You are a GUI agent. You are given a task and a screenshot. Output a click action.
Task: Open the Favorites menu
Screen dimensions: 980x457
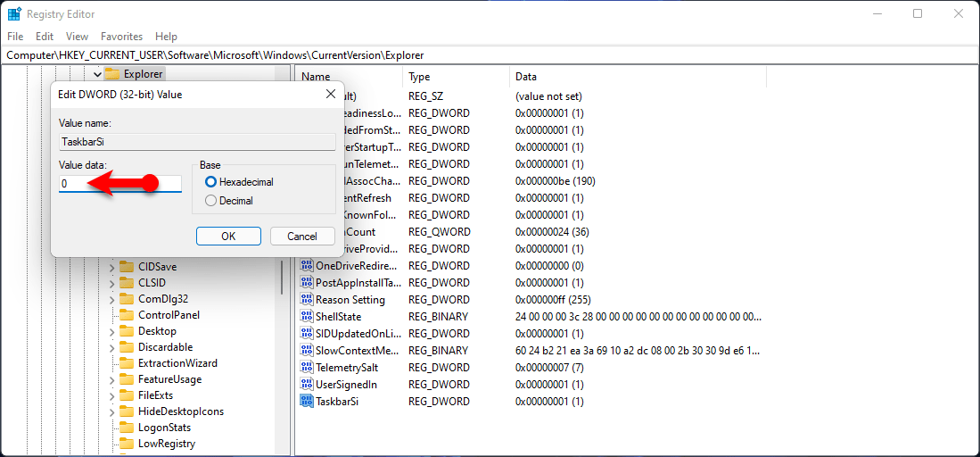pos(121,37)
